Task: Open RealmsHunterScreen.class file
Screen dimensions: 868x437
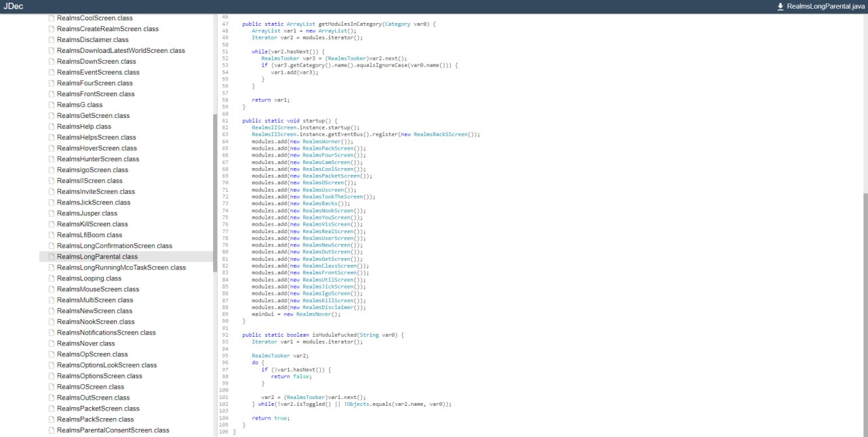Action: click(x=98, y=159)
